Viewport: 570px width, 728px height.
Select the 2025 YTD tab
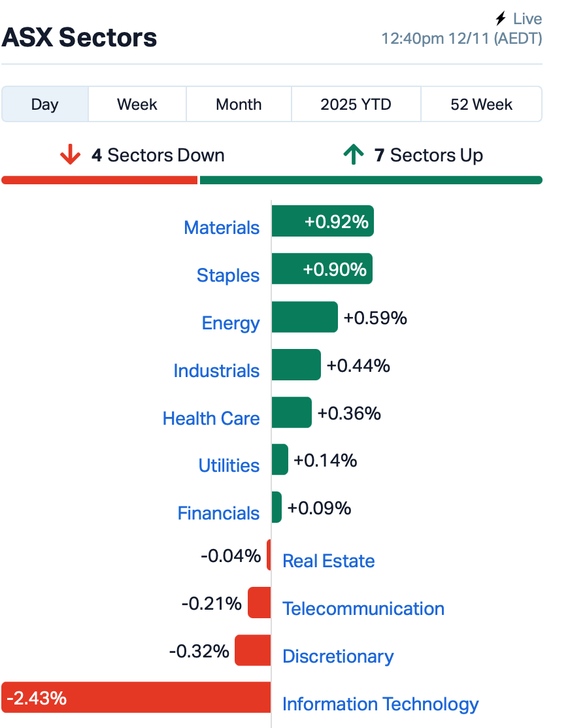[356, 105]
